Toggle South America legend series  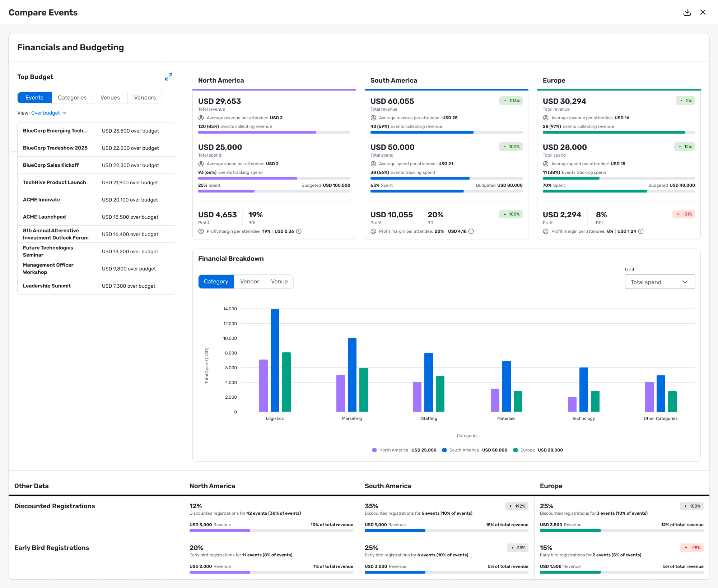[463, 450]
